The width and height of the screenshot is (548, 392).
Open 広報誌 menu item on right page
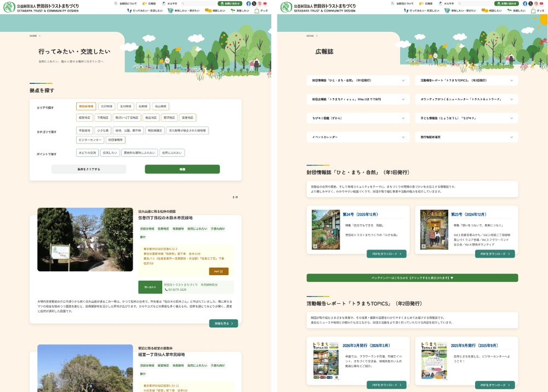[x=426, y=3]
